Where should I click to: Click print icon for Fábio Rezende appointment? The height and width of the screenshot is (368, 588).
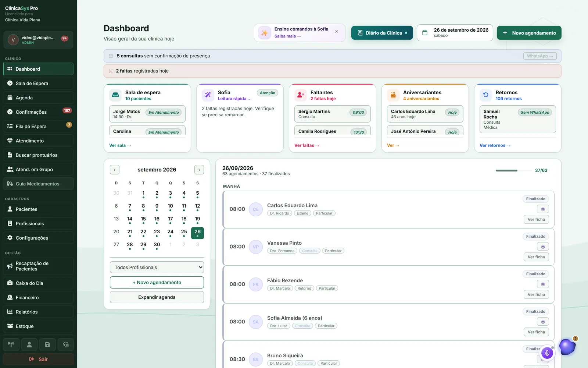(x=543, y=284)
